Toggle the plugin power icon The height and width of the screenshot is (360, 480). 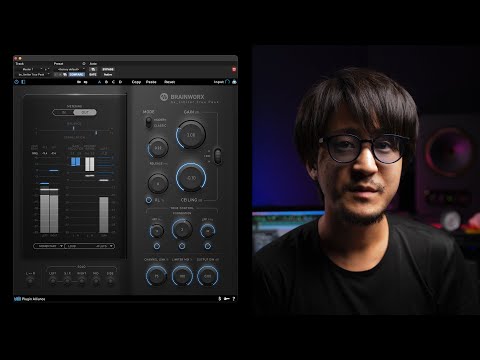click(x=17, y=82)
